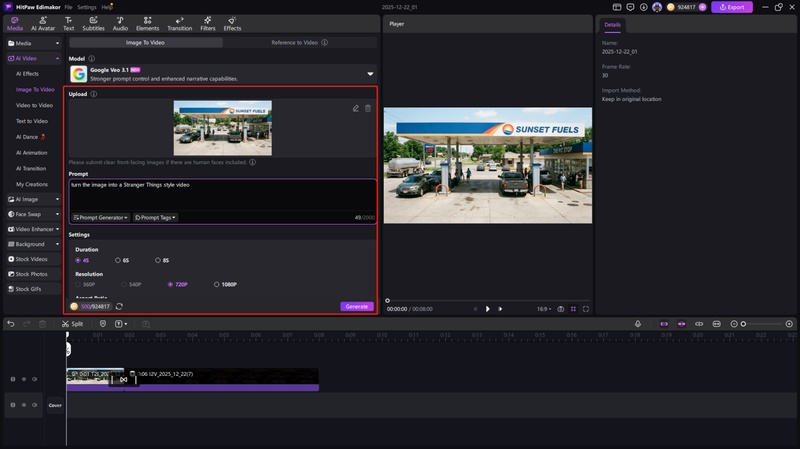Open the Filters tool tab
This screenshot has width=800, height=449.
pos(208,23)
